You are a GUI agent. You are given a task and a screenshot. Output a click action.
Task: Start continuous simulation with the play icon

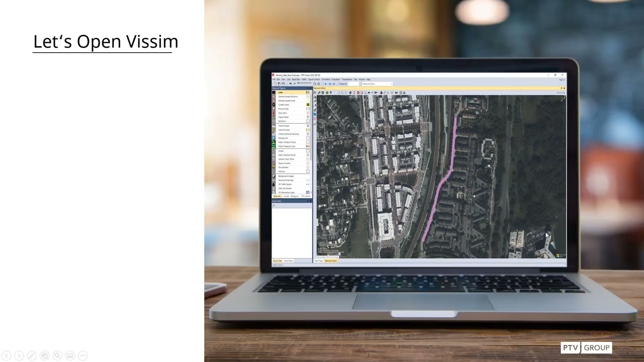[x=326, y=84]
